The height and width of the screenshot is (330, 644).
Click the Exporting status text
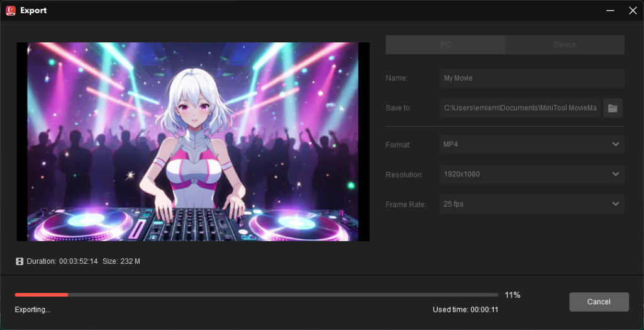click(33, 309)
